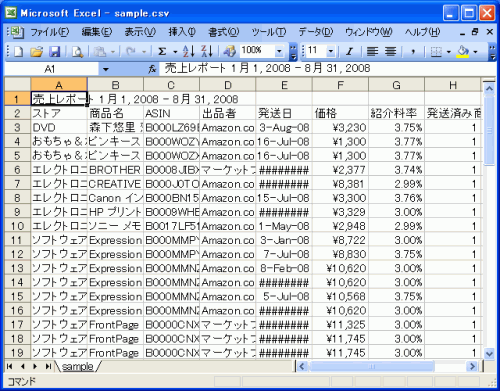Open the 編集(E) menu

[x=97, y=32]
